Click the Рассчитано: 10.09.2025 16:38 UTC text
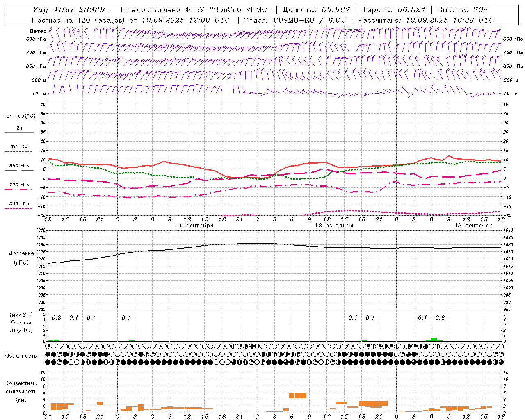Viewport: 525px width, 420px height. [x=426, y=20]
